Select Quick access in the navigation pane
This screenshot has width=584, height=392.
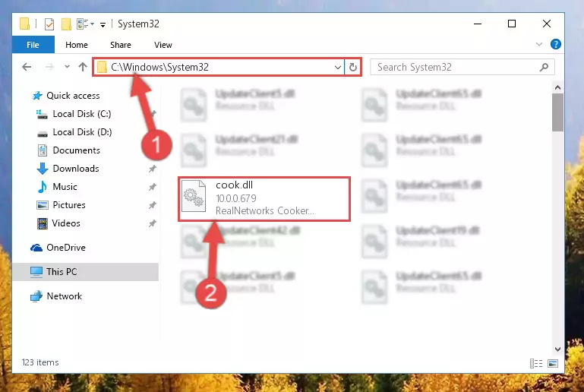73,96
